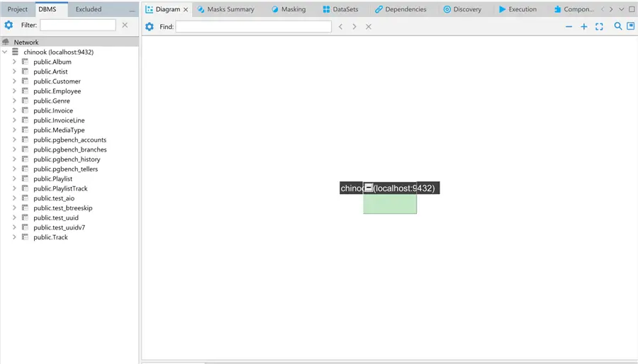The width and height of the screenshot is (638, 364).
Task: Focus the Filter input field
Action: point(78,25)
